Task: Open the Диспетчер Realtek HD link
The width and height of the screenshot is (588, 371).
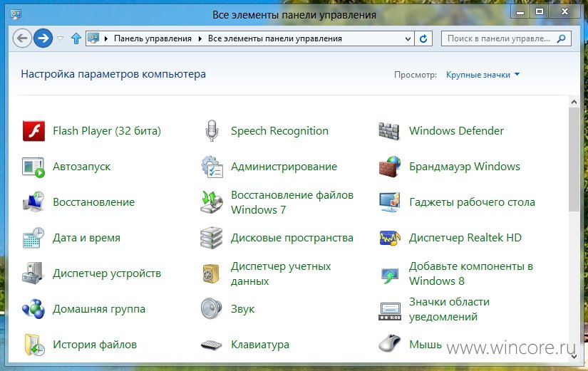Action: (x=465, y=238)
